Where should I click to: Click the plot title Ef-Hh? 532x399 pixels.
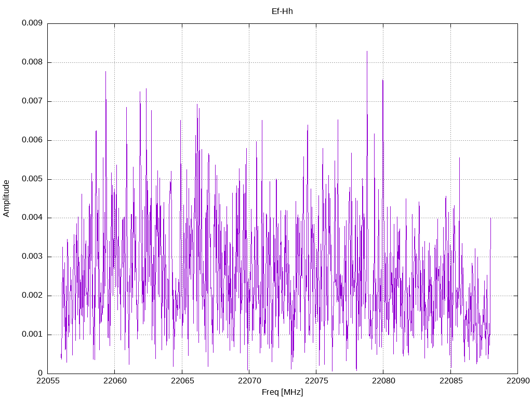282,11
